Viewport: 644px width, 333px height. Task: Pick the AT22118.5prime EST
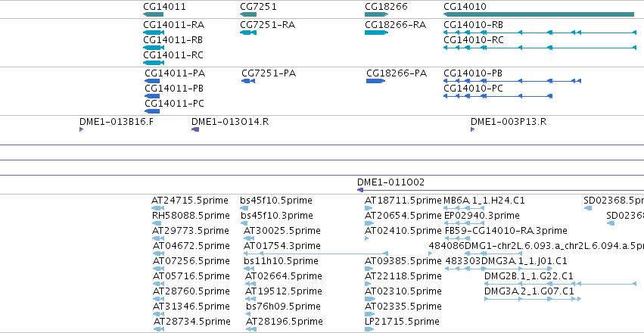click(x=369, y=284)
